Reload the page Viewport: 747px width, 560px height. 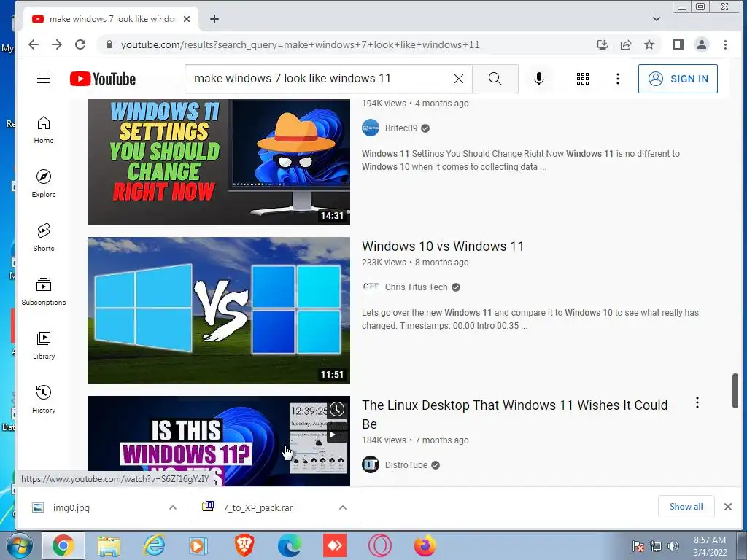tap(80, 44)
